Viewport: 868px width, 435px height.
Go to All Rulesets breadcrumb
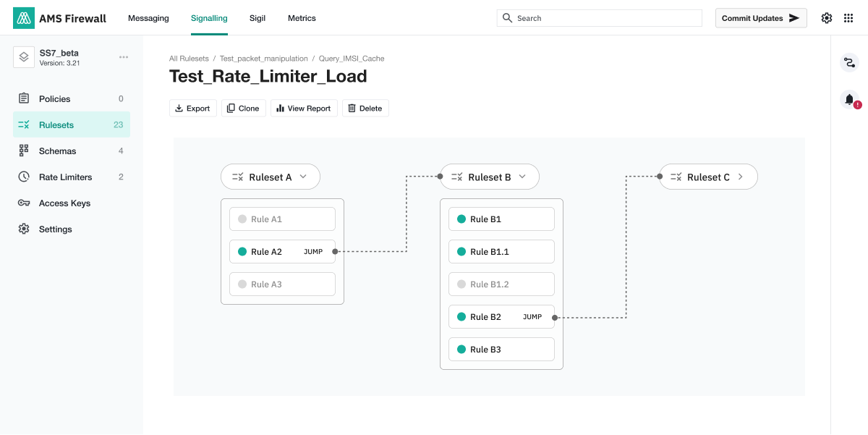pos(189,59)
